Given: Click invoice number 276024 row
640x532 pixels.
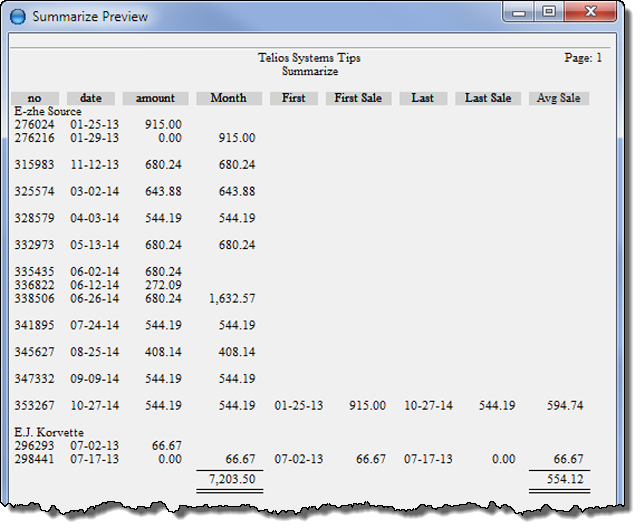Looking at the screenshot, I should [35, 124].
